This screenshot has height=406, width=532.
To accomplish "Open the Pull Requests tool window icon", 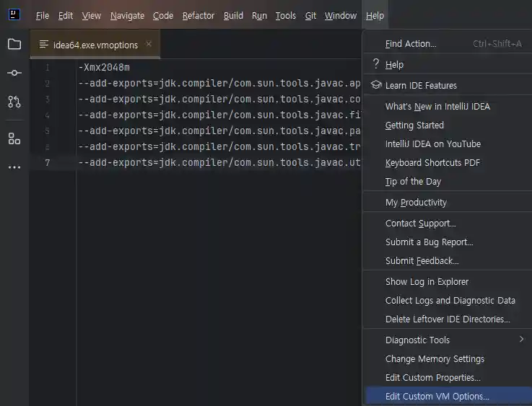I will click(14, 102).
